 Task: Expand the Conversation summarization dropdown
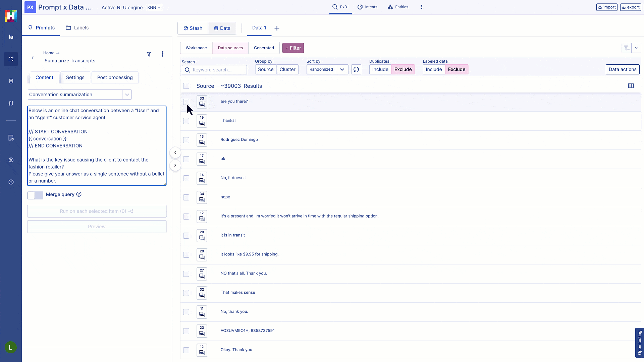pos(127,95)
